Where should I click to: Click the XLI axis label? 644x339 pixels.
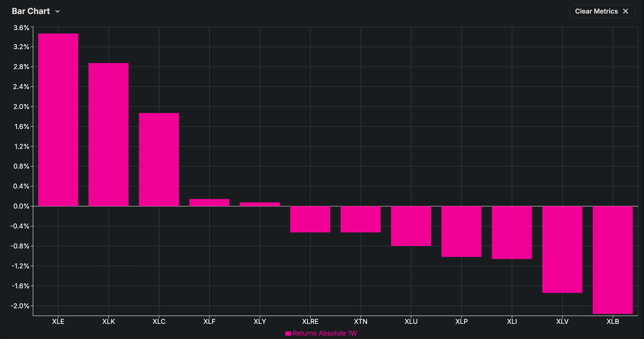(x=512, y=321)
